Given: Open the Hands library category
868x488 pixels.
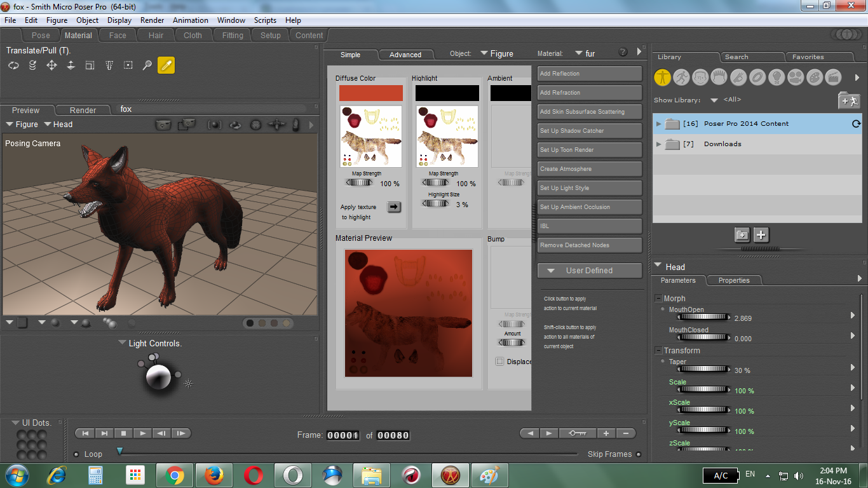Looking at the screenshot, I should click(738, 78).
